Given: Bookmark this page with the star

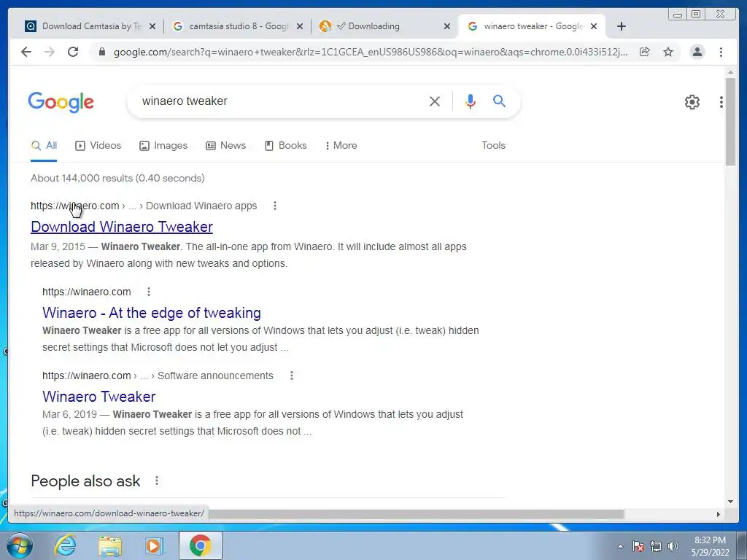Looking at the screenshot, I should 668,52.
